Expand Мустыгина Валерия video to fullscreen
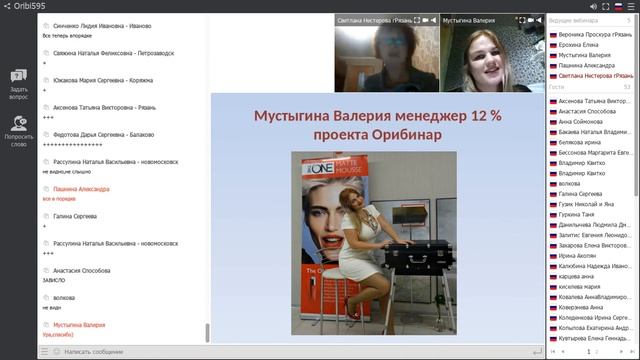 pyautogui.click(x=522, y=20)
